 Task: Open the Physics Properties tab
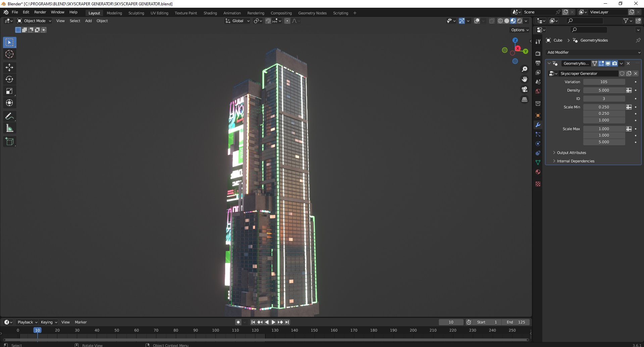538,143
